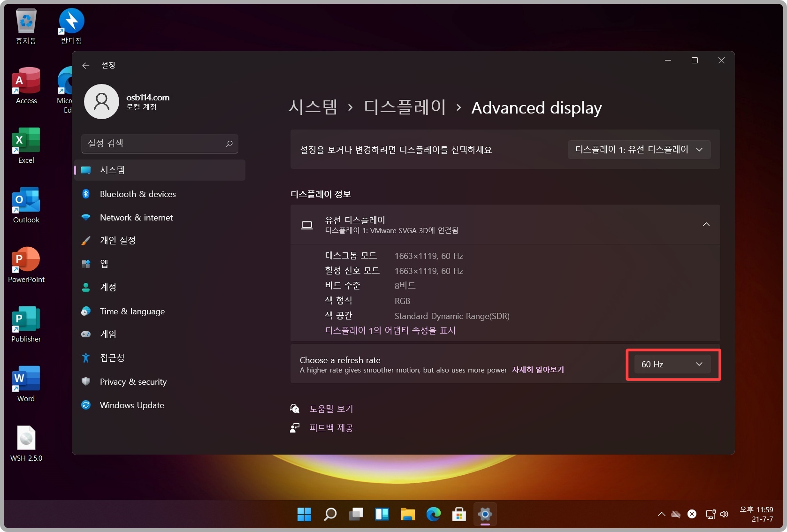Launch Microsoft Store from the taskbar
The width and height of the screenshot is (787, 532).
tap(458, 514)
